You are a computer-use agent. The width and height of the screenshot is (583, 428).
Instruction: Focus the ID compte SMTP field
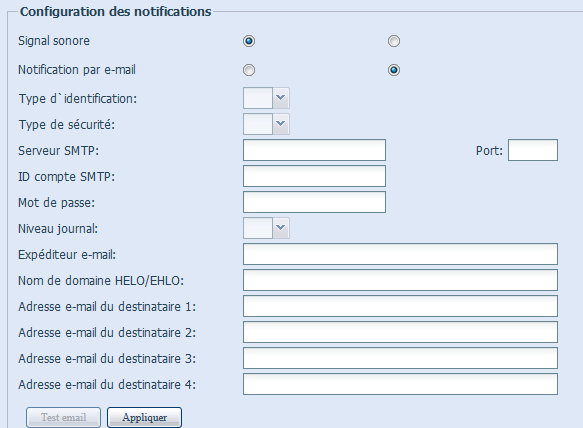pyautogui.click(x=314, y=176)
